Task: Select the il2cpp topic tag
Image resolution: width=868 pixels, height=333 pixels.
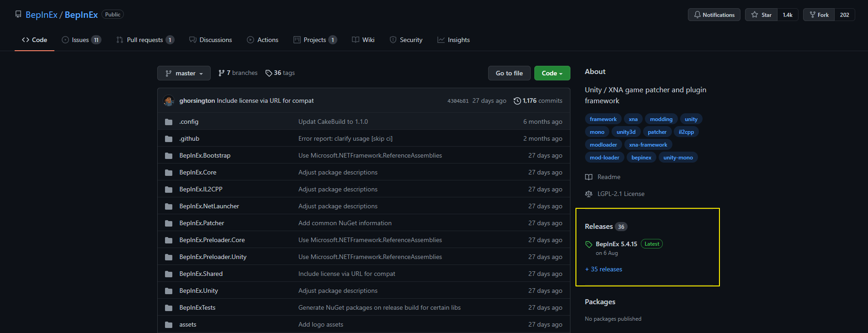Action: click(686, 132)
